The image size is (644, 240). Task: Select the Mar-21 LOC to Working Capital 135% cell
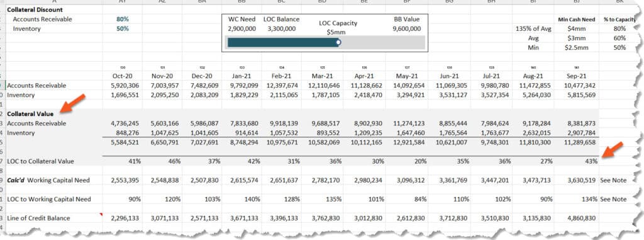(323, 199)
